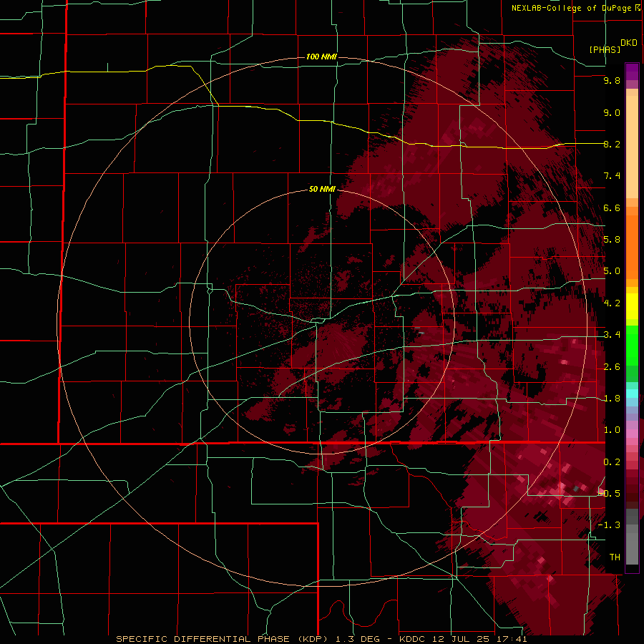
Task: Click the 0.2 scale value
Action: pos(612,462)
